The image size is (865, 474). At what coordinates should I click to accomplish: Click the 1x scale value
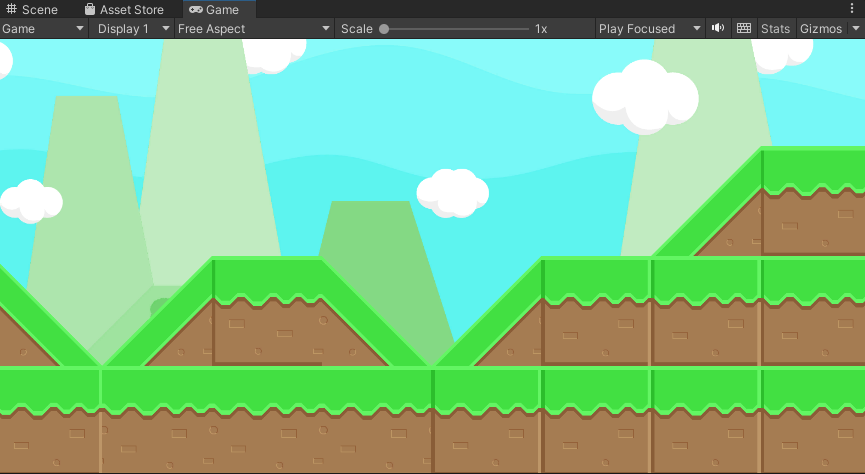click(x=541, y=29)
